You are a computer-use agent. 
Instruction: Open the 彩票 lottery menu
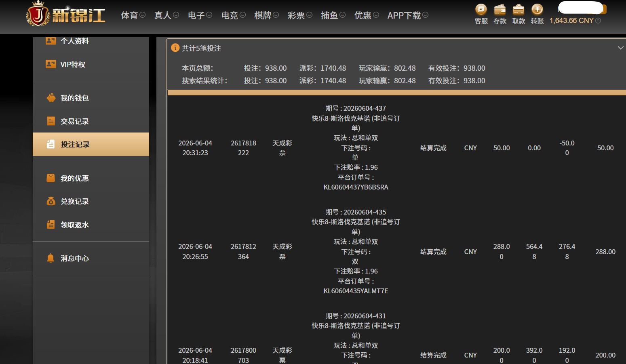(296, 15)
